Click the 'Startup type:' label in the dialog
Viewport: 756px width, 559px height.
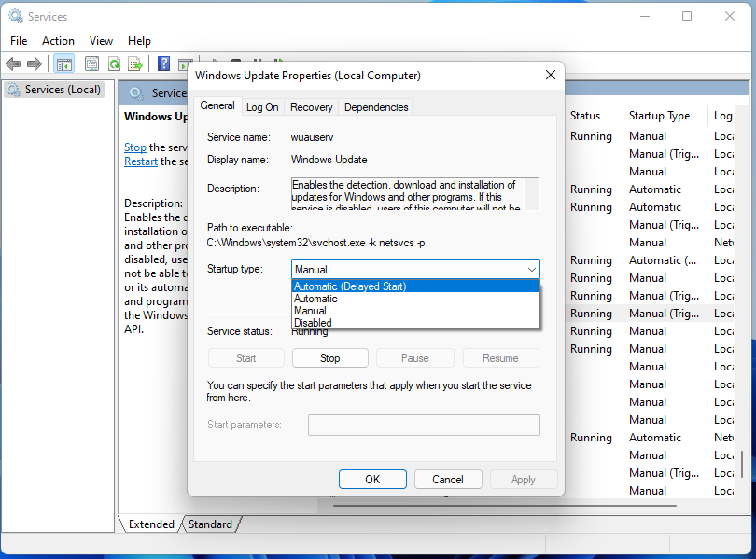point(235,269)
